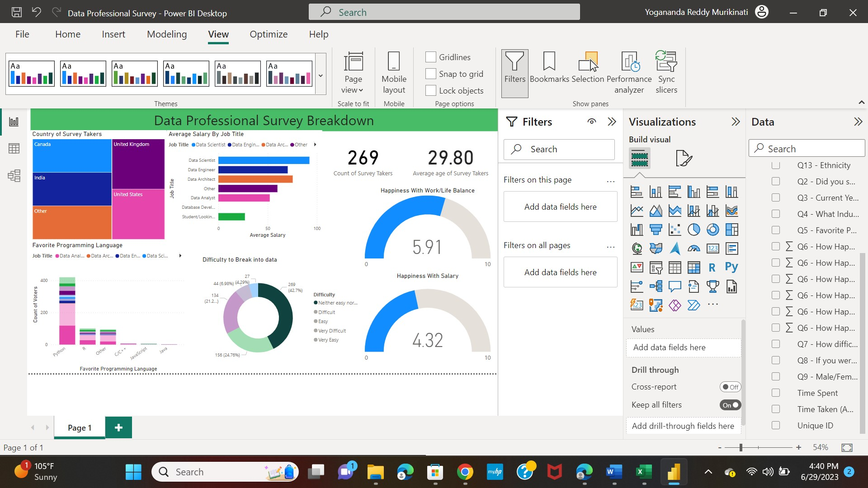Click the Format visual pencil icon
The width and height of the screenshot is (868, 488).
pos(683,158)
